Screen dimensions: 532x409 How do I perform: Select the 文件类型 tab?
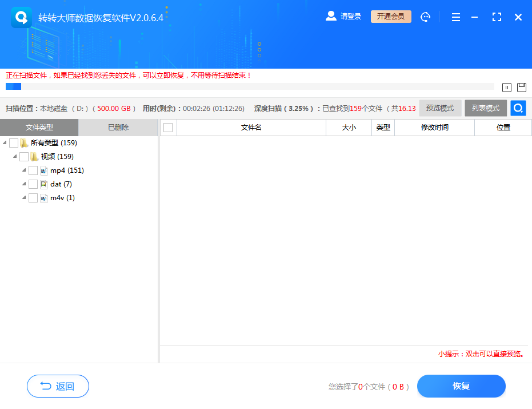39,128
